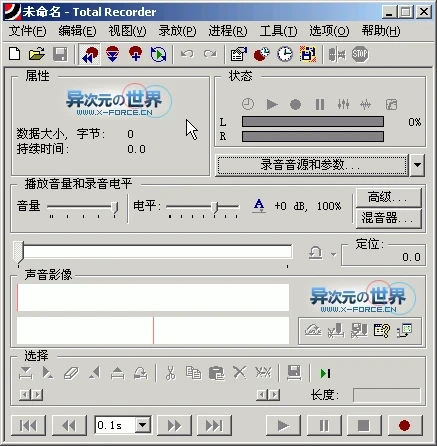Open the 视图(V) menu
437x446 pixels.
tap(127, 31)
